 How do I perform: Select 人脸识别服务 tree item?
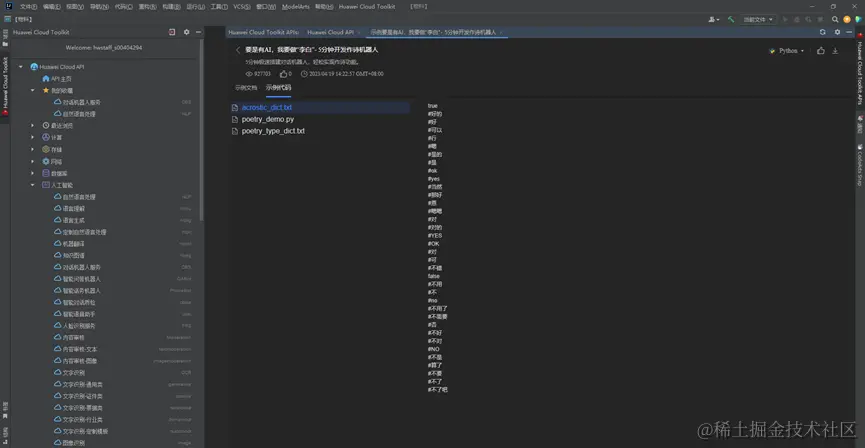point(81,326)
